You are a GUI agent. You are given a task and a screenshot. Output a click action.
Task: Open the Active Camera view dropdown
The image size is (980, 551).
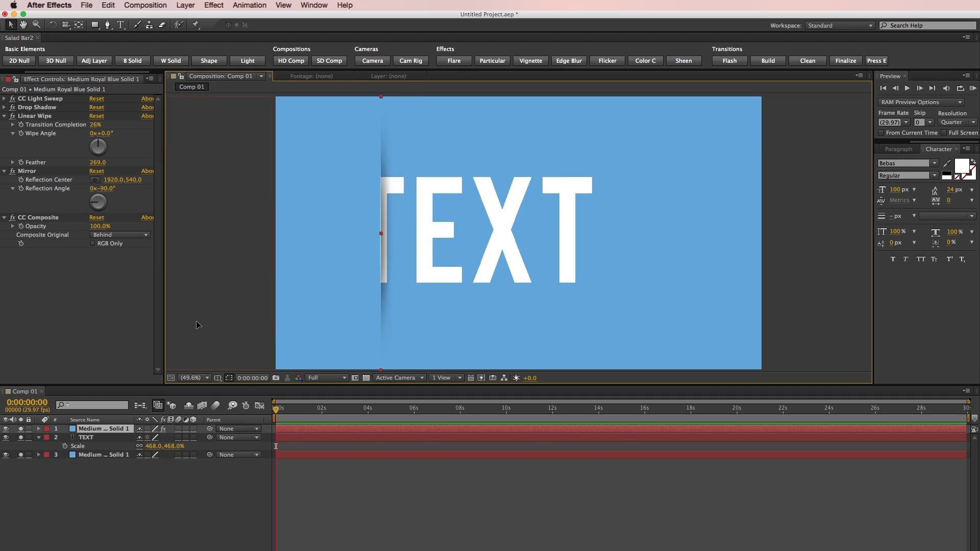click(x=400, y=378)
